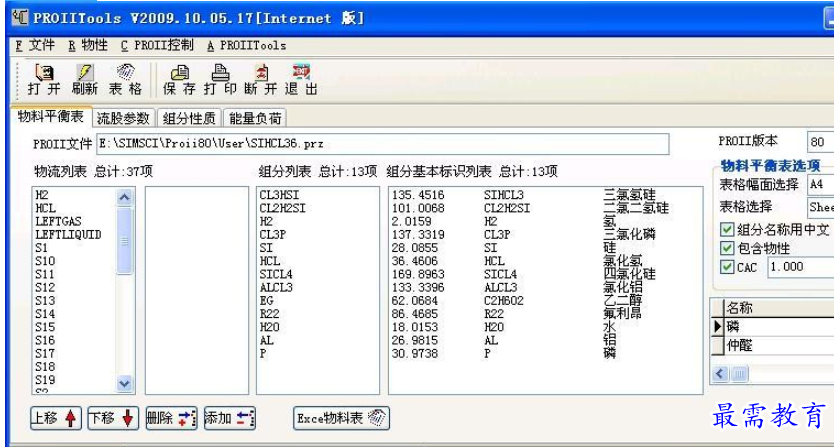This screenshot has width=834, height=447.
Task: Select CL3P in the component list
Action: (x=273, y=235)
